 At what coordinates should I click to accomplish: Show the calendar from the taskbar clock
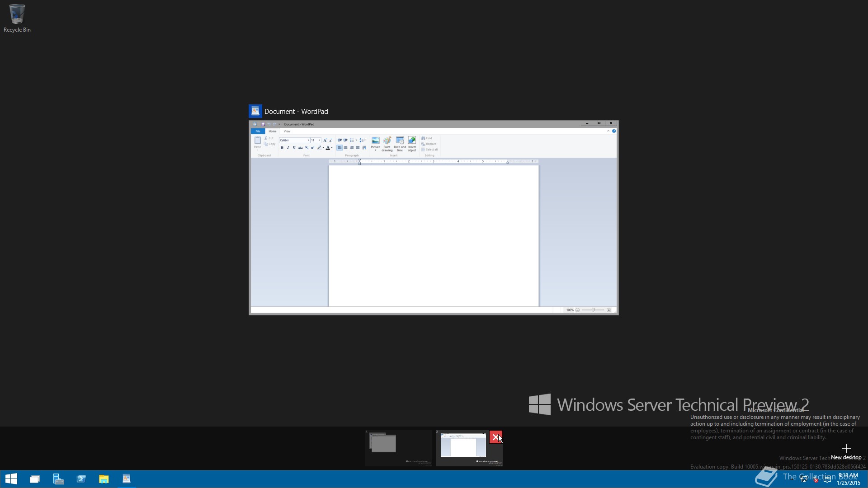849,479
